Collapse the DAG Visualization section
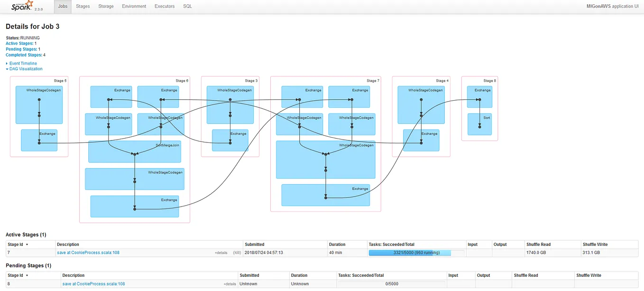 tap(24, 68)
